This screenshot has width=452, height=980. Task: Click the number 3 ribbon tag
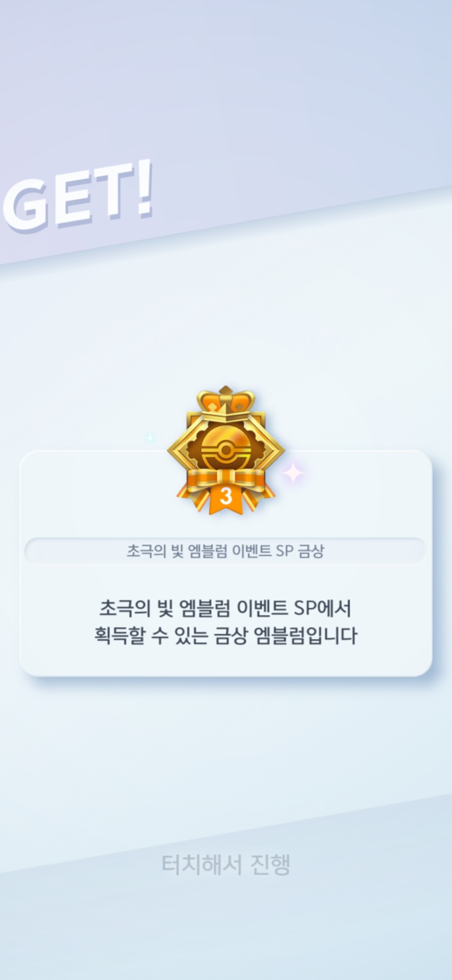pyautogui.click(x=226, y=498)
